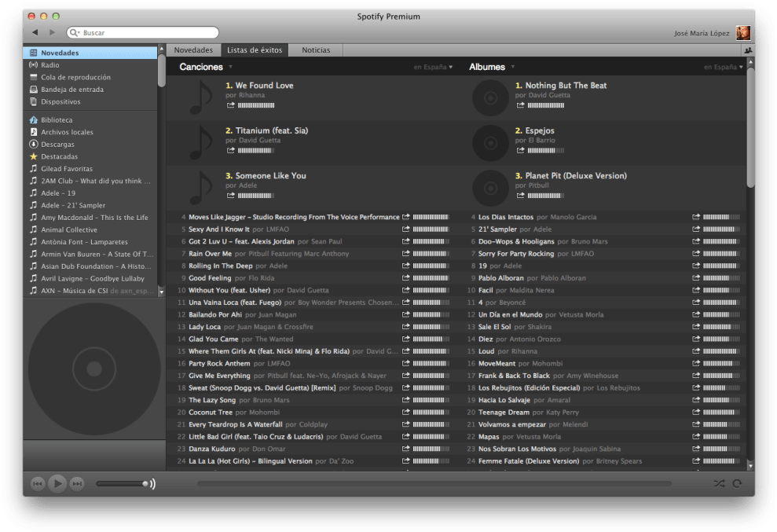Select song Moves Like Jagger row
This screenshot has height=532, width=777.
pyautogui.click(x=311, y=217)
